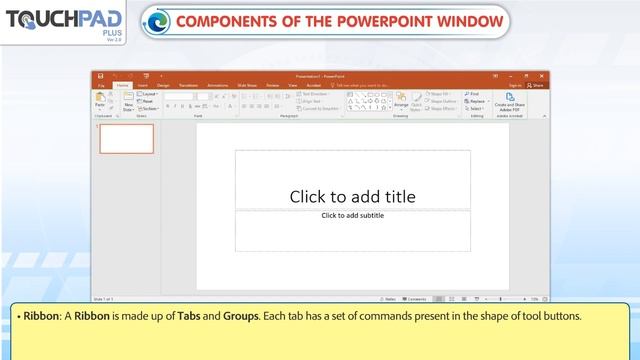Click Create and Share Adobe PDF

pyautogui.click(x=510, y=102)
